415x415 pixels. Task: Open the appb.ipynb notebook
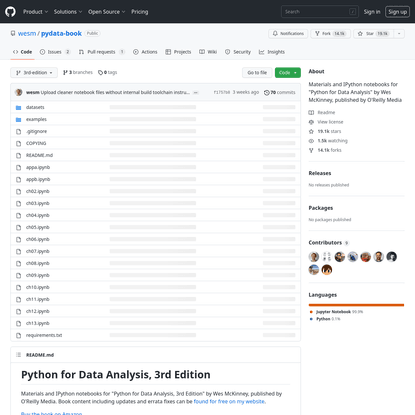tap(38, 179)
